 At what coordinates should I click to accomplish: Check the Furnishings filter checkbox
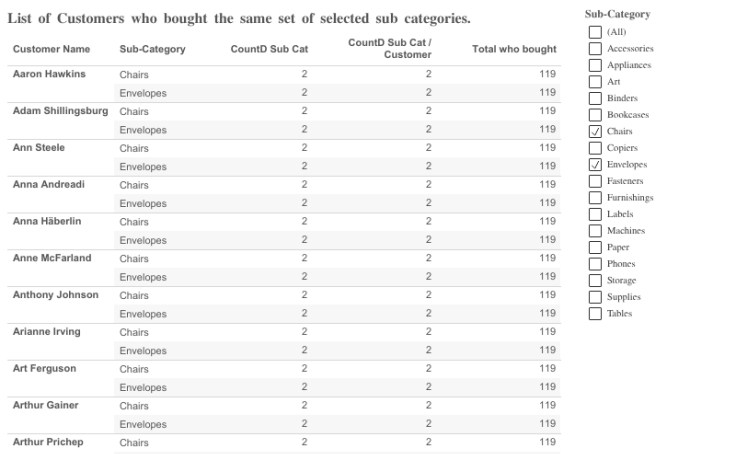tap(595, 198)
